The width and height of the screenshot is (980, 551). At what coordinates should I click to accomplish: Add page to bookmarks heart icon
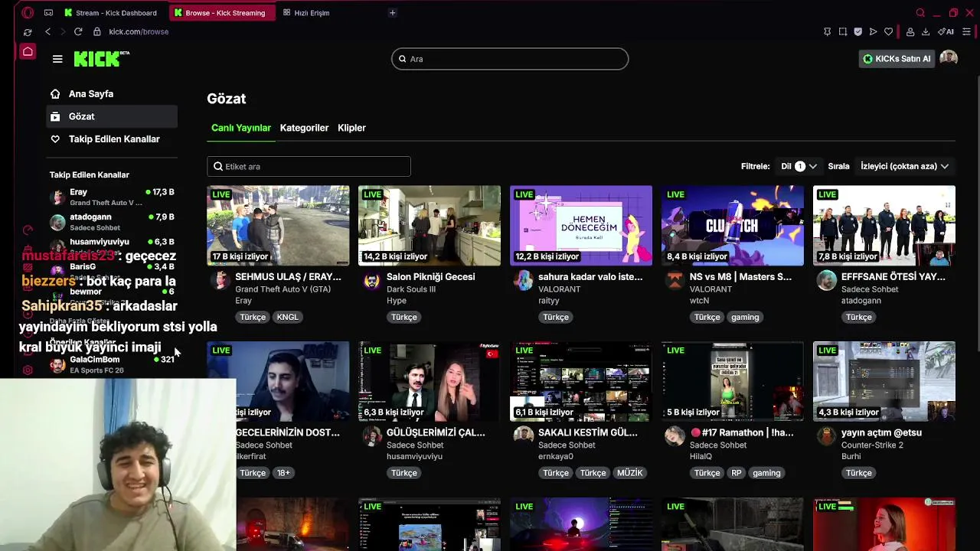888,31
